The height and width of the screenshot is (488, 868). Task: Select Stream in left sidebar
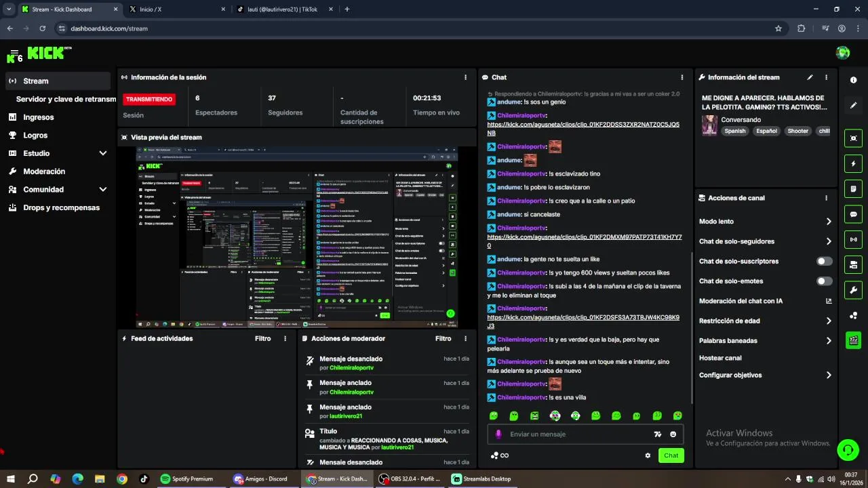coord(58,81)
